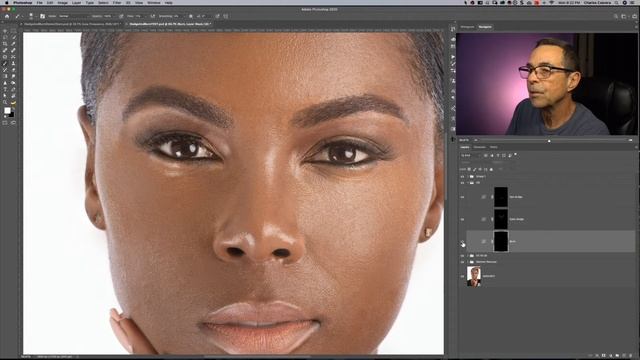Open the Brush Settings panel icon

click(x=42, y=16)
